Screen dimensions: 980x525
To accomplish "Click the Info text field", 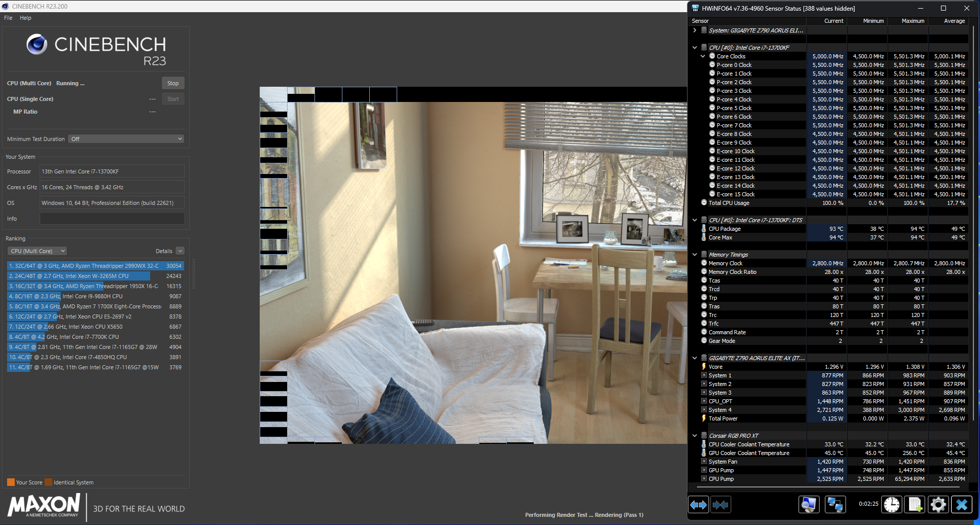I will click(112, 219).
